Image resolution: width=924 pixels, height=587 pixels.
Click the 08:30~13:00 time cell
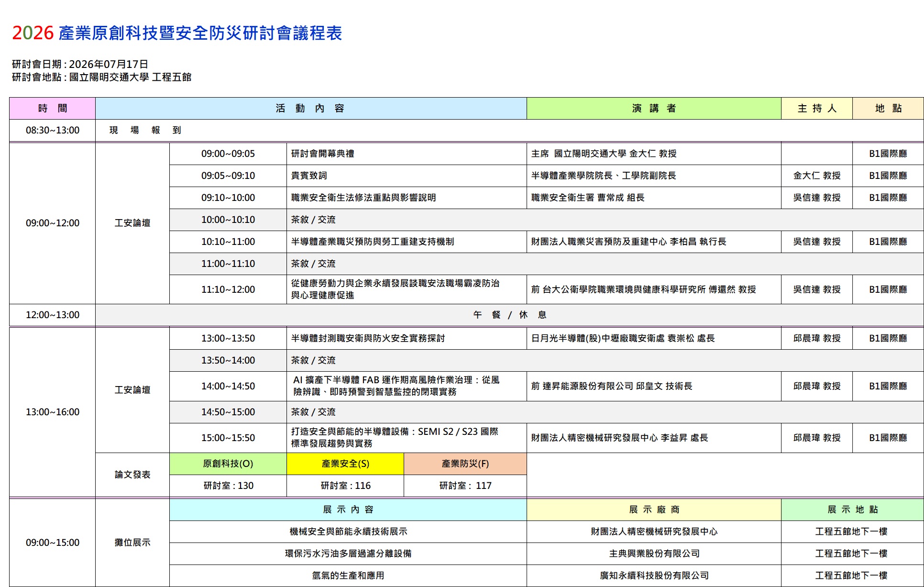tap(53, 130)
